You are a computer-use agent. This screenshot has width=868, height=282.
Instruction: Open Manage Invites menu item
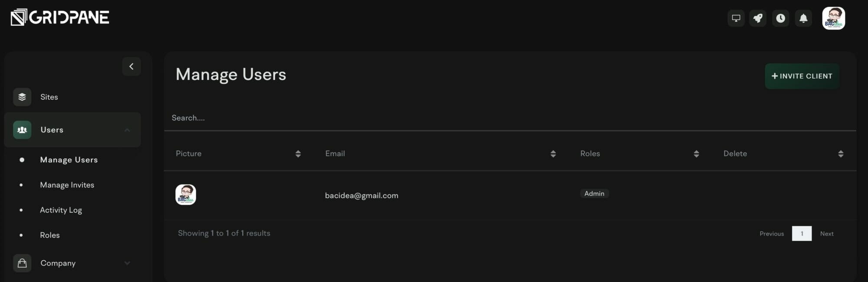[67, 185]
